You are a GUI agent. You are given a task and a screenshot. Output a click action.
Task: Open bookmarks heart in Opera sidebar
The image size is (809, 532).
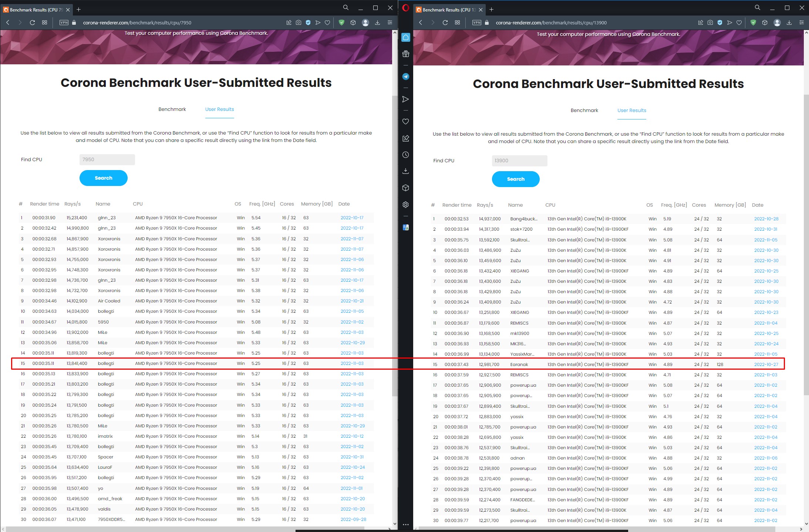(x=406, y=121)
